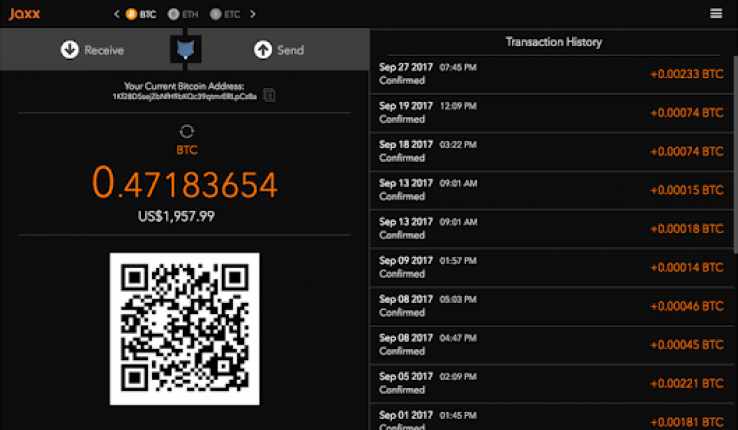Viewport: 738px width, 430px height.
Task: Open the Sep 08 2017 05:03 PM transaction
Action: point(552,306)
